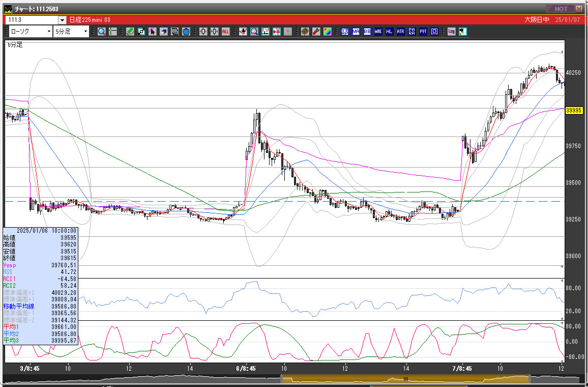Open the gear chart settings icon

point(305,32)
